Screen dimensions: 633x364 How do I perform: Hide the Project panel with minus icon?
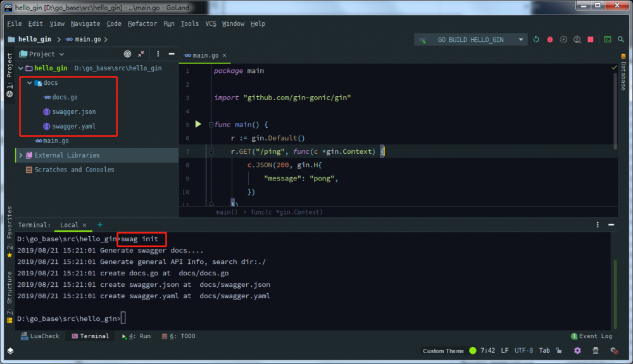pyautogui.click(x=172, y=54)
